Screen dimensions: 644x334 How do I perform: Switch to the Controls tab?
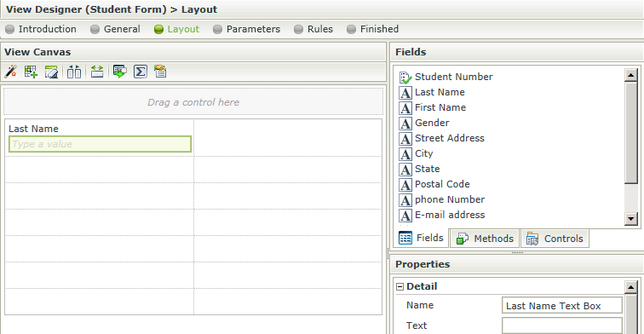point(555,239)
